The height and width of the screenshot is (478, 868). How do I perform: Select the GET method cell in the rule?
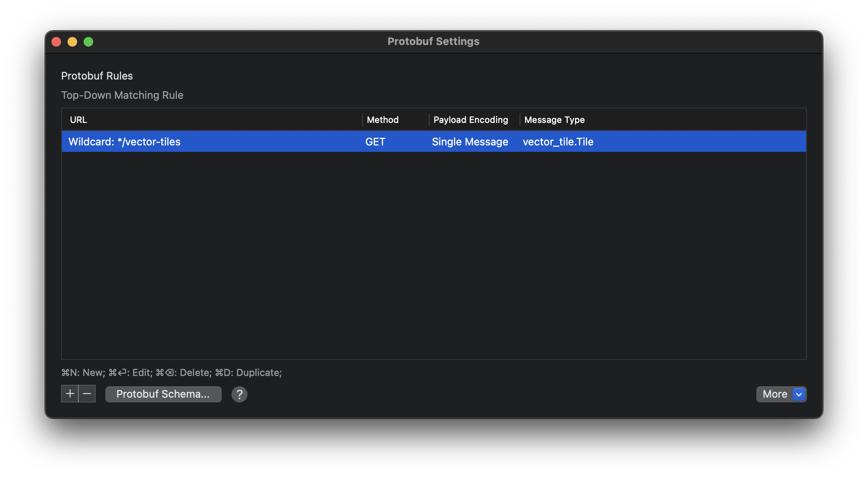(x=375, y=141)
